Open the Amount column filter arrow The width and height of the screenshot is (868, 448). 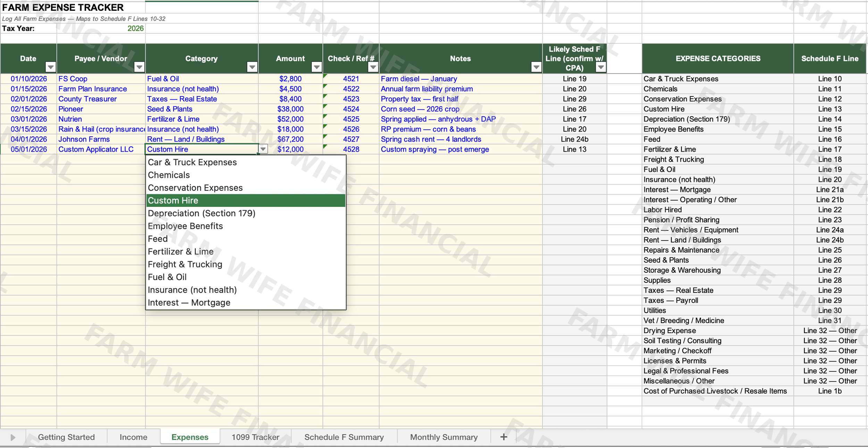click(317, 67)
